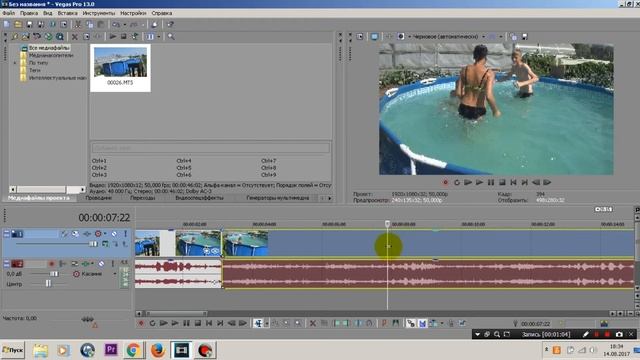Click the Media Properties icon

86,37
